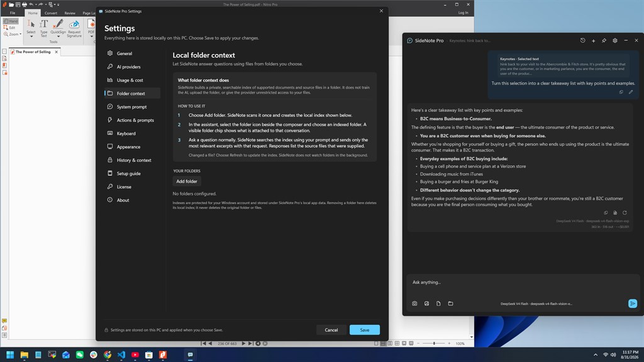
Task: Save the settings changes
Action: pyautogui.click(x=364, y=329)
